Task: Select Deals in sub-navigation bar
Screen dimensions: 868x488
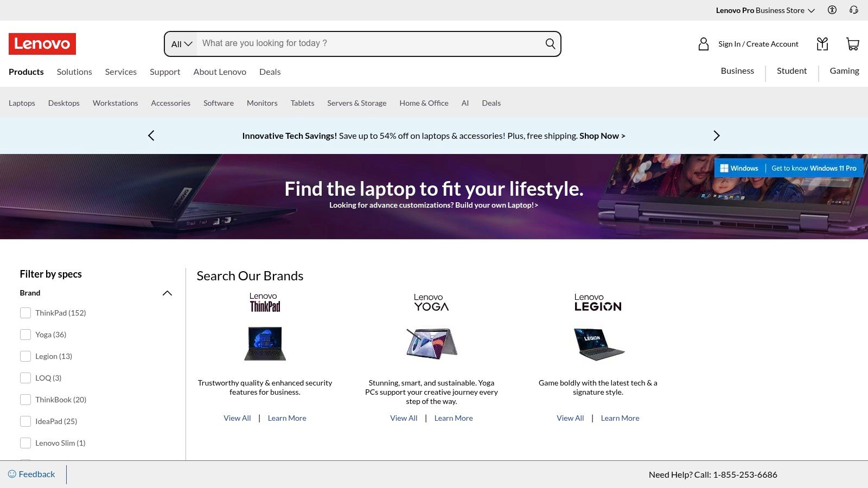Action: click(492, 103)
